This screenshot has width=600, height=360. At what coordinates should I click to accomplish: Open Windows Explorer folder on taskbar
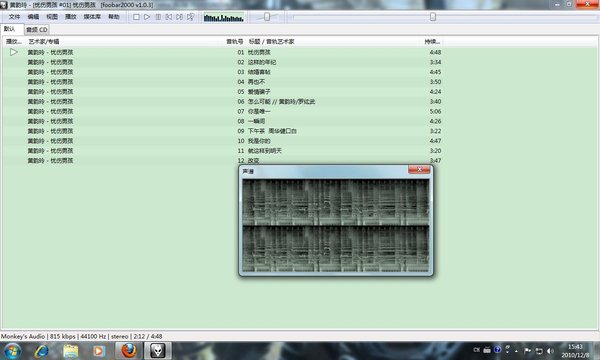(70, 351)
